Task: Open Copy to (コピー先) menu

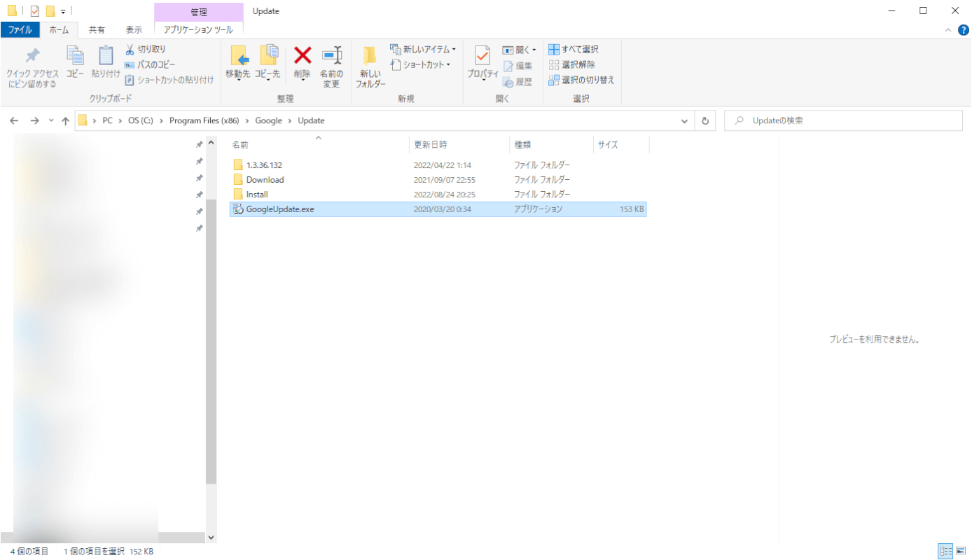Action: pos(268,64)
